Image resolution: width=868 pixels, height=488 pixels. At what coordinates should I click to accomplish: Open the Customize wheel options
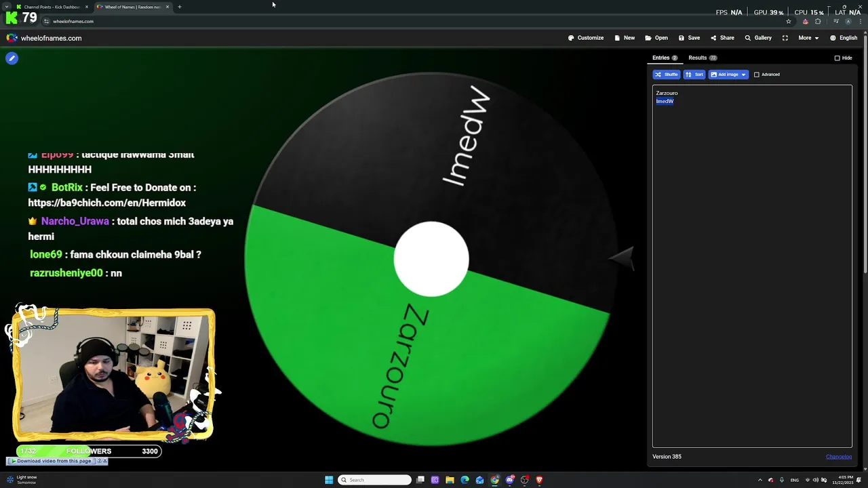click(586, 38)
